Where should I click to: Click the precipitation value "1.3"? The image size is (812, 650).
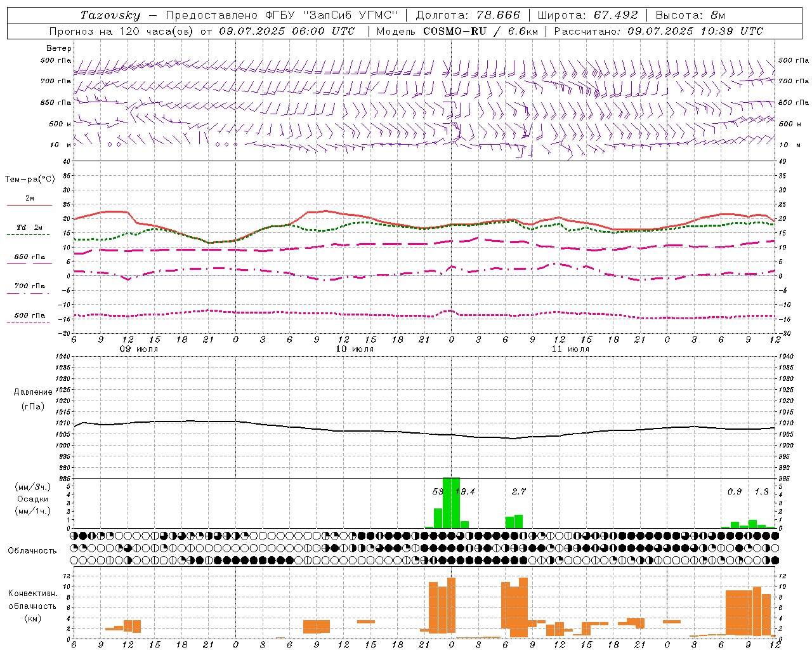(761, 491)
